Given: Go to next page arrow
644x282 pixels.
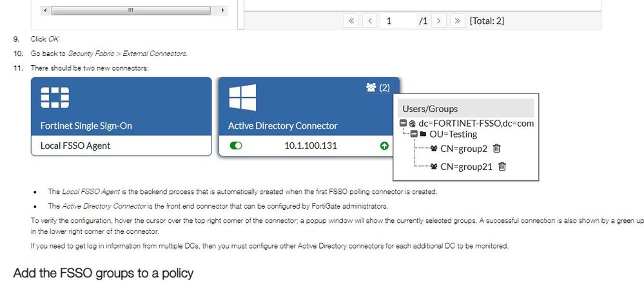Looking at the screenshot, I should coord(439,21).
